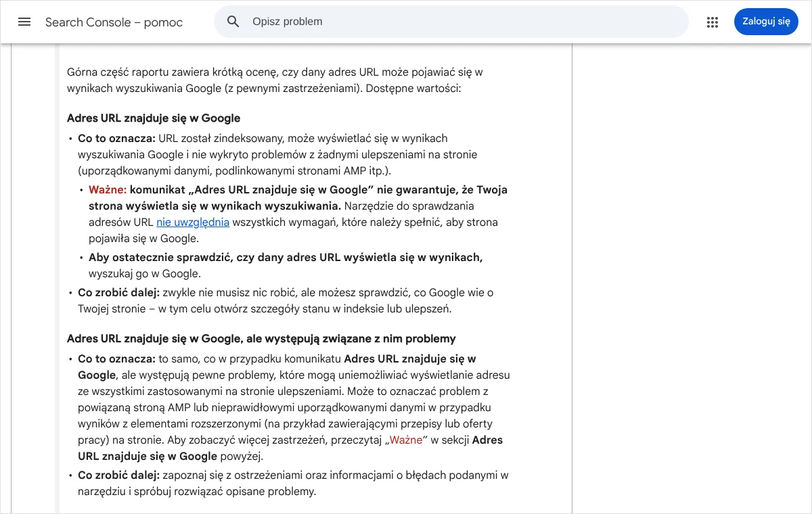Click the text wyszukaj go w Google

145,274
